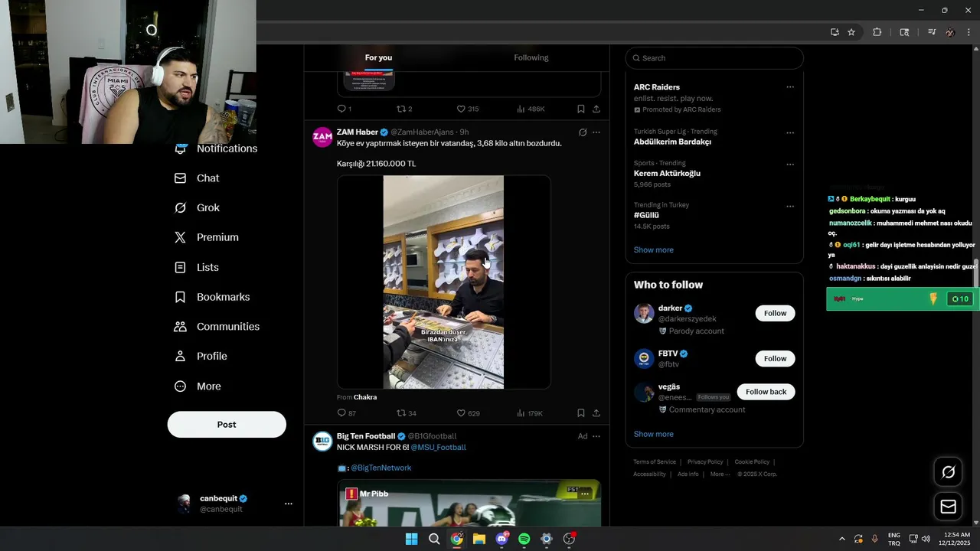Image resolution: width=980 pixels, height=551 pixels.
Task: Open canbequit account options ellipsis
Action: [289, 504]
